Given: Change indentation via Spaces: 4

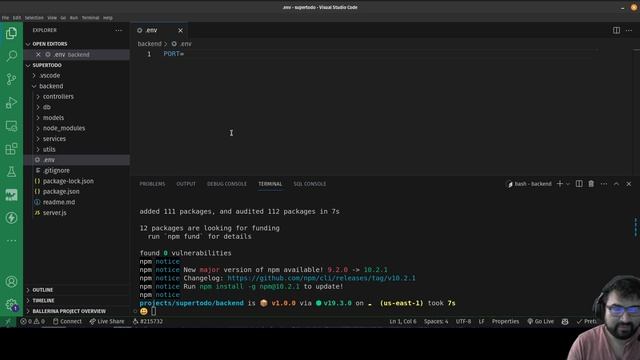Looking at the screenshot, I should 436,322.
